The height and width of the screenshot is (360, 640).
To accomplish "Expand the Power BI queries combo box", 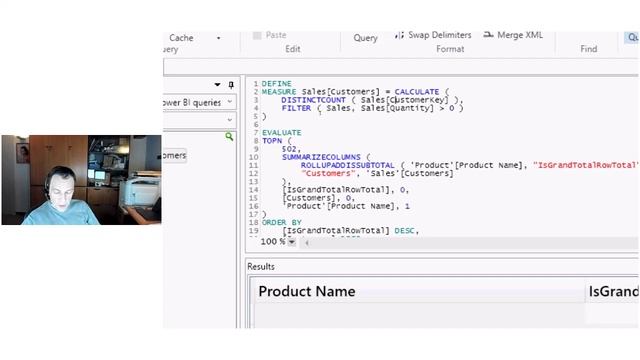I will [230, 102].
